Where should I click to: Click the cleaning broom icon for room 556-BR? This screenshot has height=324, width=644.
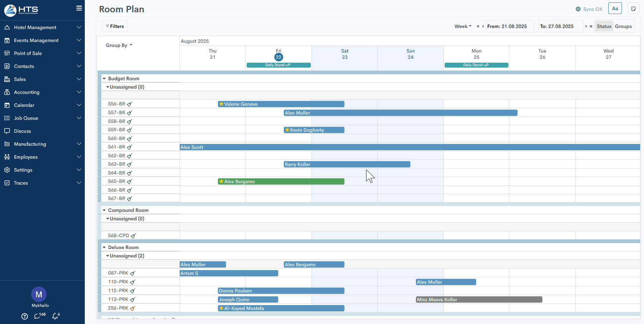130,104
